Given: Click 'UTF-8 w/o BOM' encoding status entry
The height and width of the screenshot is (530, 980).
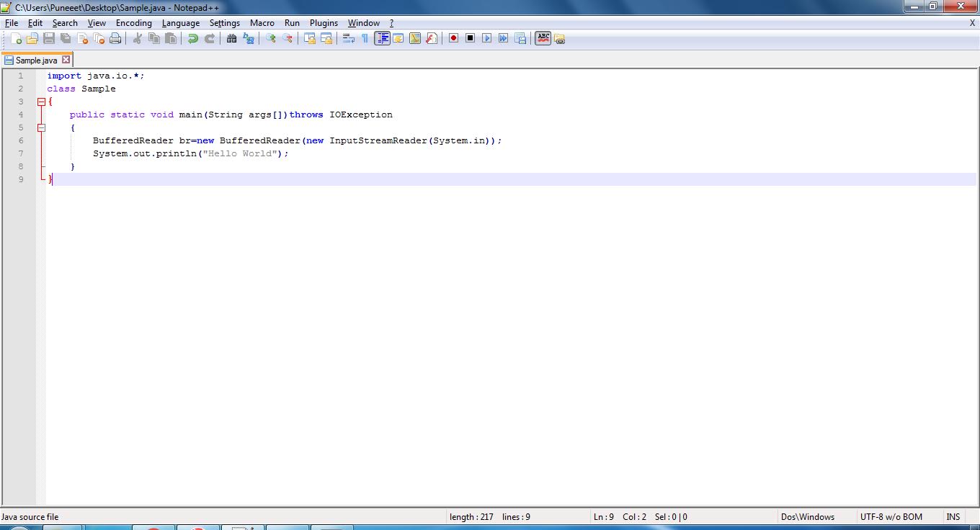Looking at the screenshot, I should (891, 517).
